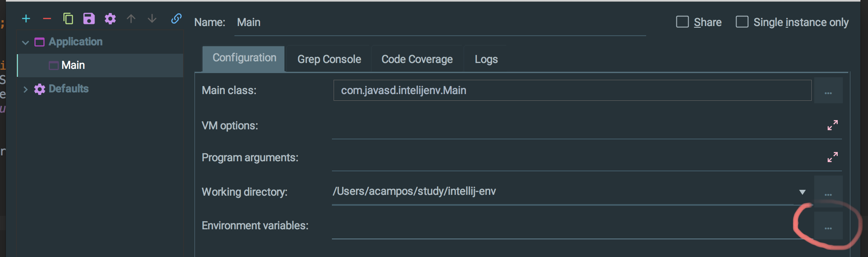The image size is (868, 257).
Task: Remove the selected configuration
Action: (x=47, y=18)
